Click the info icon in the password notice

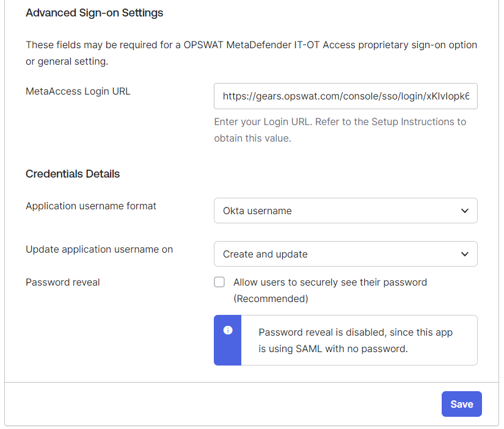(x=228, y=330)
